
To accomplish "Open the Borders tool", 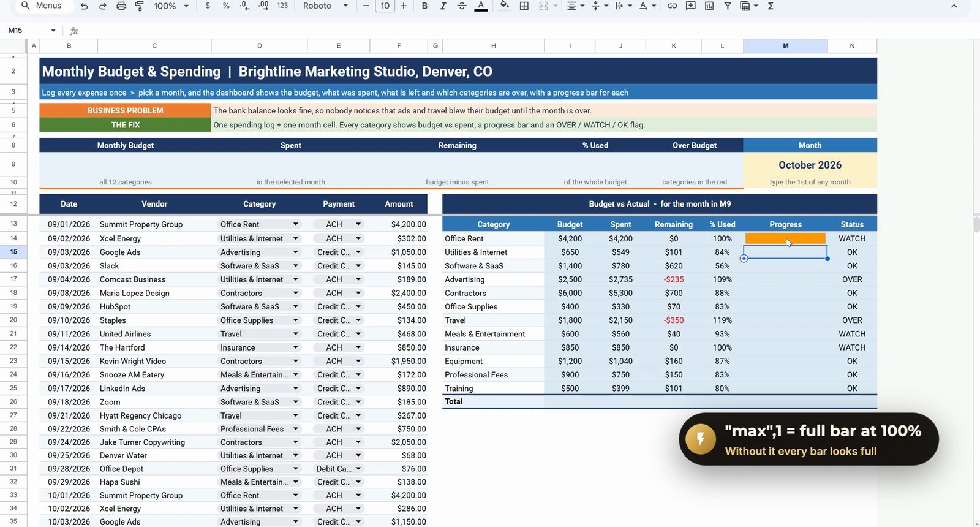I will (524, 6).
